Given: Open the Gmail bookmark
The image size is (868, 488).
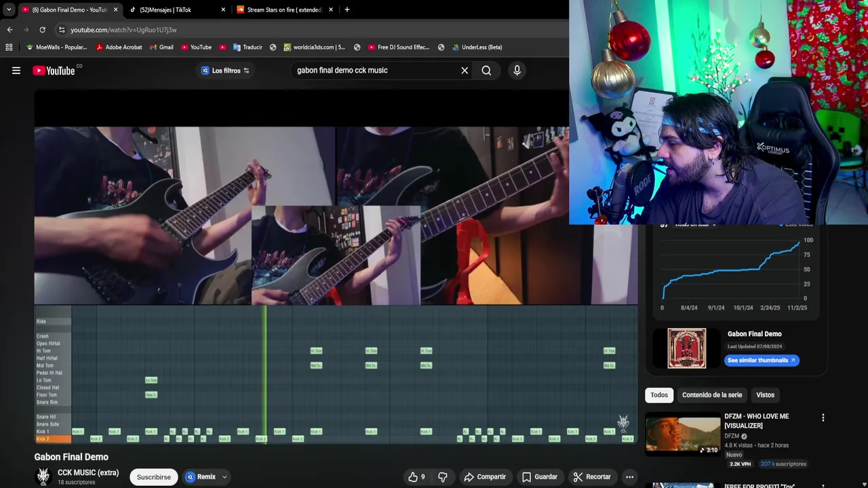Looking at the screenshot, I should click(x=161, y=47).
